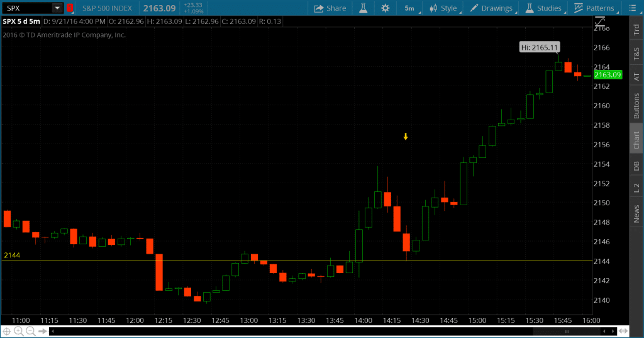644x338 pixels.
Task: Click the SPX 5 d 5m chart title
Action: [21, 21]
